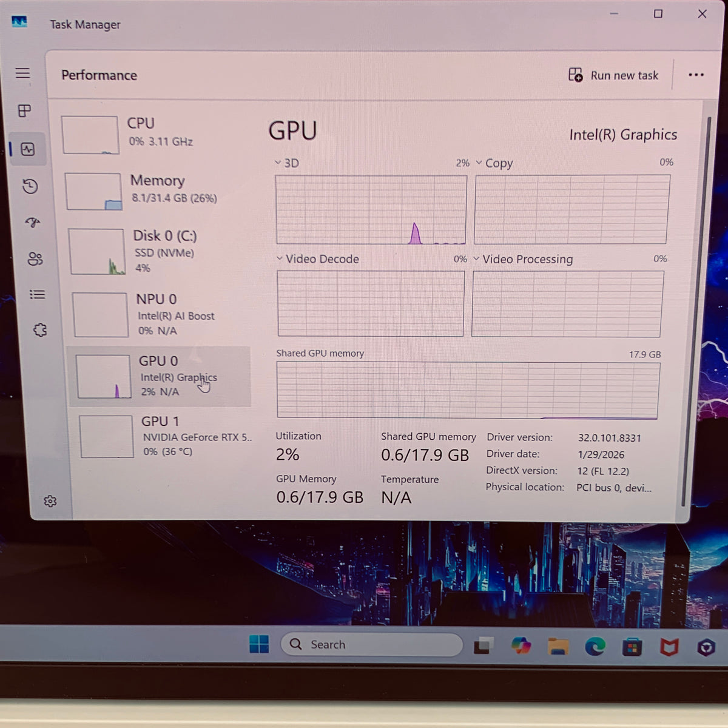Click the driver version value 32.0.101.8331
The width and height of the screenshot is (728, 728).
click(x=609, y=438)
